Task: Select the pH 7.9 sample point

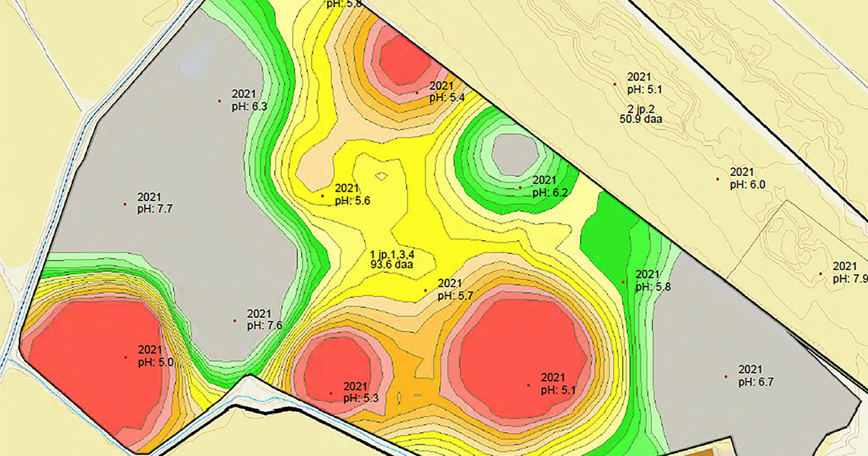Action: [821, 274]
